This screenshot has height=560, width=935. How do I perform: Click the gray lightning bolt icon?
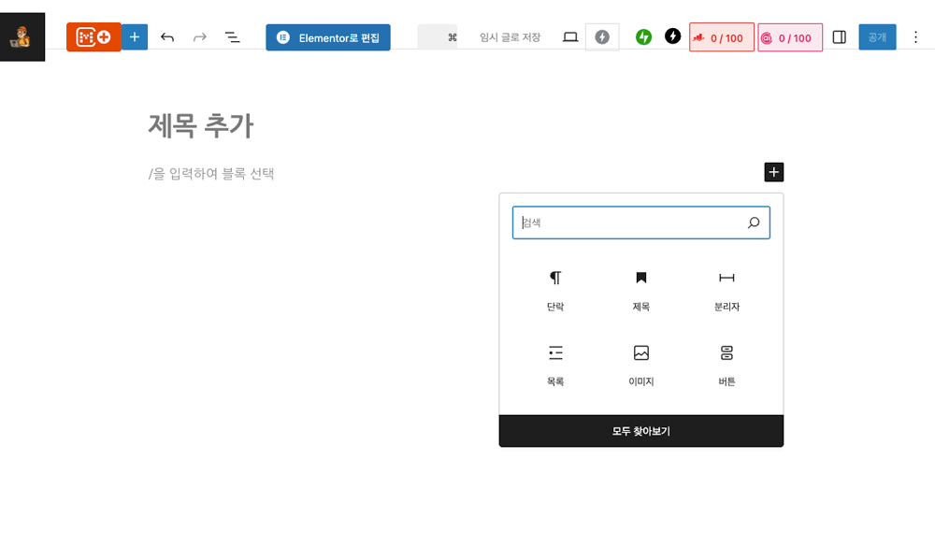coord(602,37)
